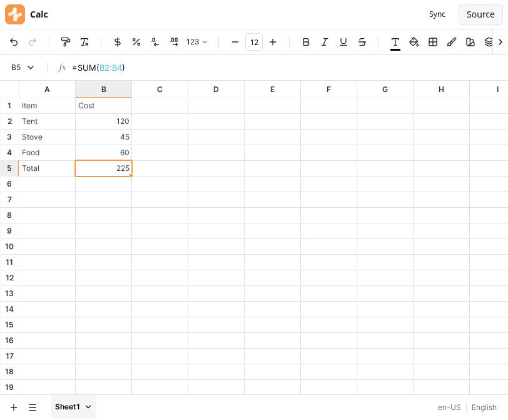
Task: Open the 123 number format dropdown
Action: (x=196, y=42)
